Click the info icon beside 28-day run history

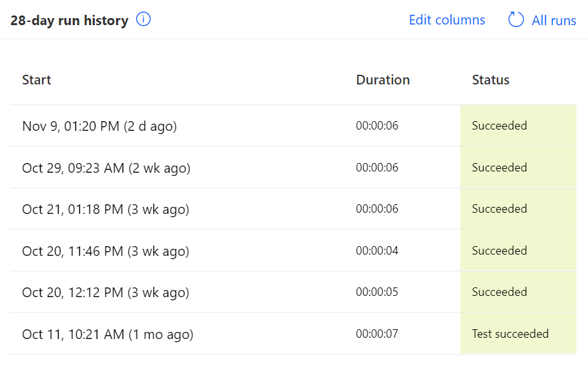pos(144,20)
